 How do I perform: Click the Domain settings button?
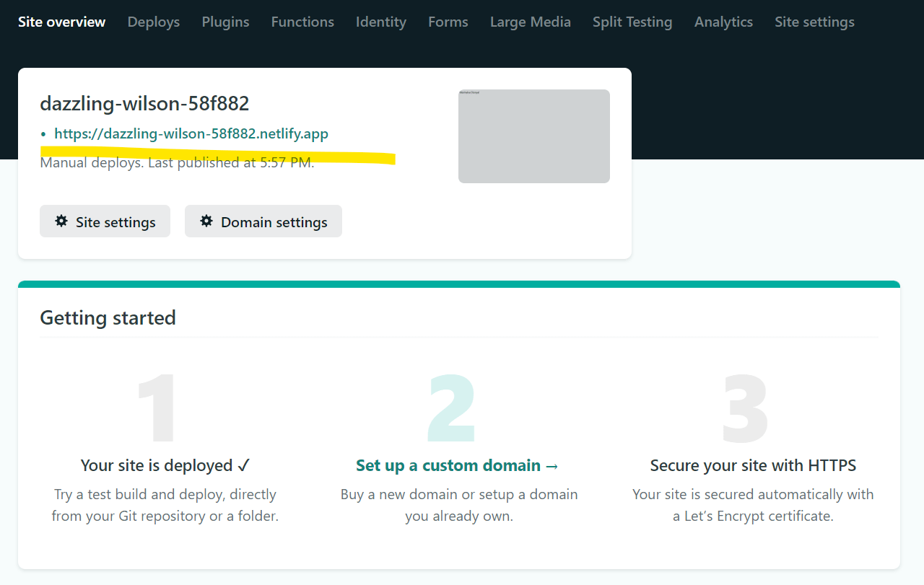pos(263,221)
